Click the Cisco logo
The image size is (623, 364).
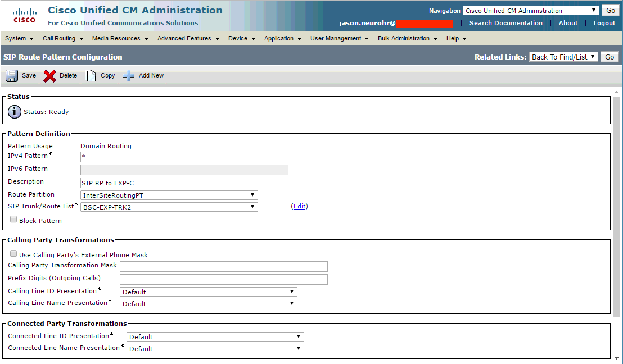coord(25,15)
